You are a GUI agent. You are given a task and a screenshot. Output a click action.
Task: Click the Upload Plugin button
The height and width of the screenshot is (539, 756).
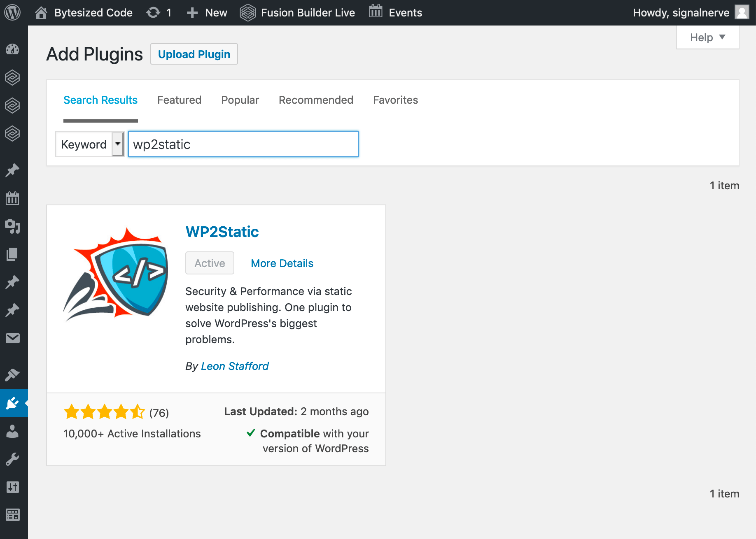coord(194,54)
